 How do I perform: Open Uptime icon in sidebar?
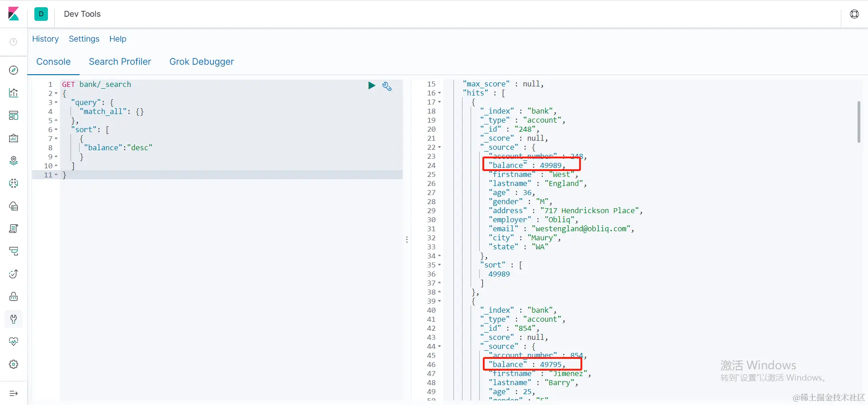(x=14, y=274)
